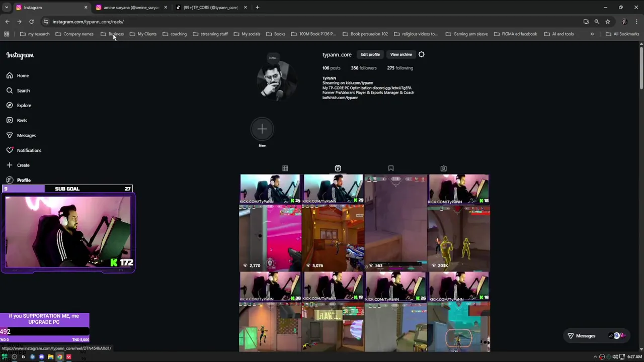Bookmark this page with star icon
This screenshot has width=644, height=362.
coord(608,22)
